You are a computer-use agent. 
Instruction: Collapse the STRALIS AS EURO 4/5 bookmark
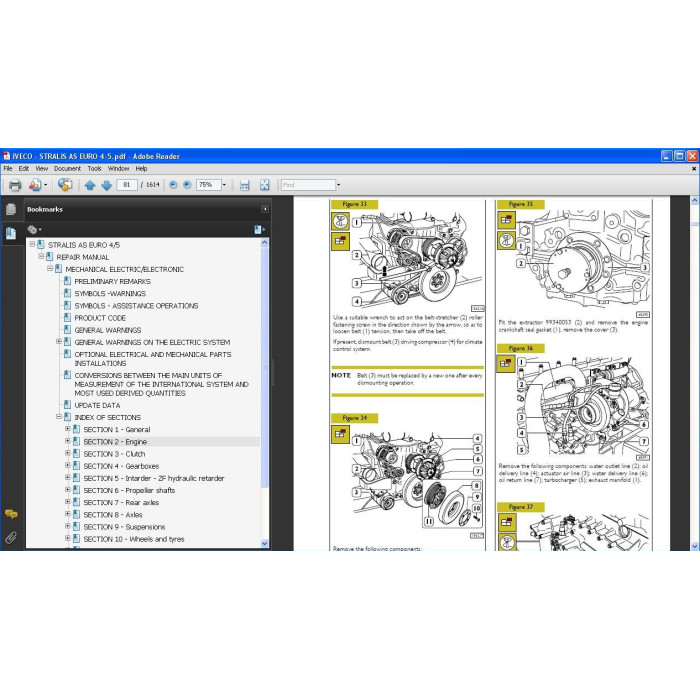(33, 245)
